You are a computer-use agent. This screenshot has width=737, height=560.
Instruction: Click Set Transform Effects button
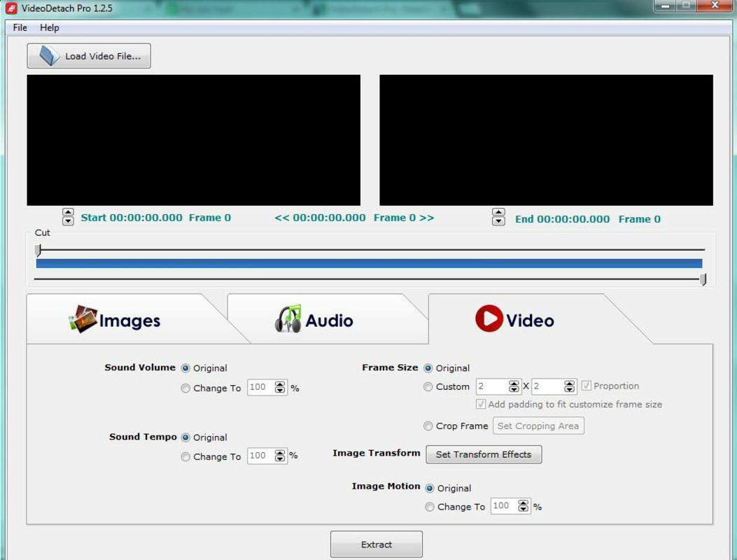click(484, 454)
